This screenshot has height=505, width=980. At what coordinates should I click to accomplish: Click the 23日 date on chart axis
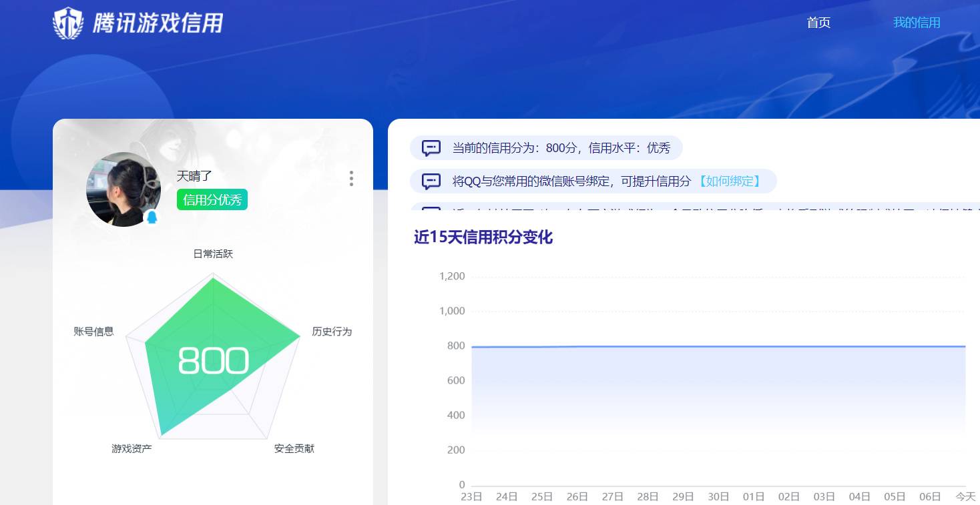click(471, 496)
